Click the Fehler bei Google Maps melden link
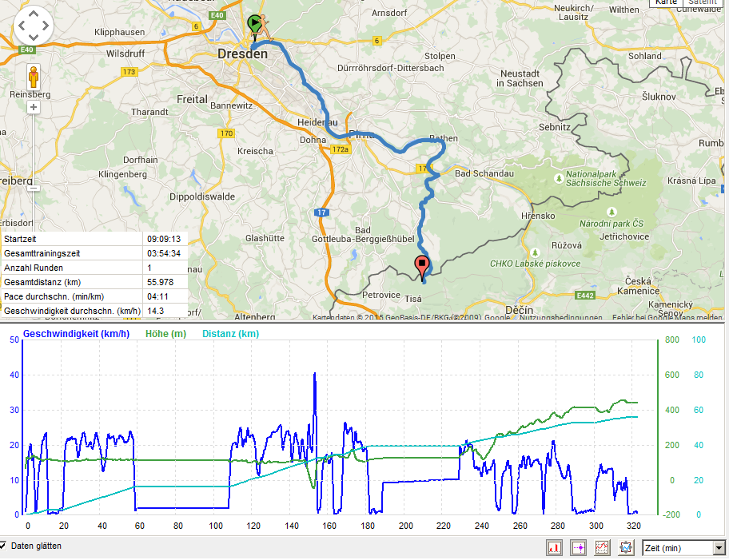The height and width of the screenshot is (560, 729). click(x=667, y=317)
